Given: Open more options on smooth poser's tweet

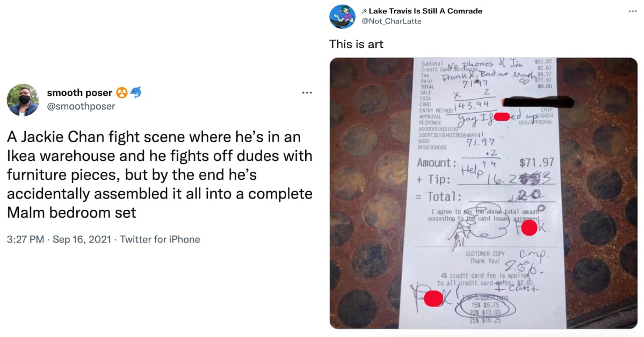Looking at the screenshot, I should pos(307,93).
